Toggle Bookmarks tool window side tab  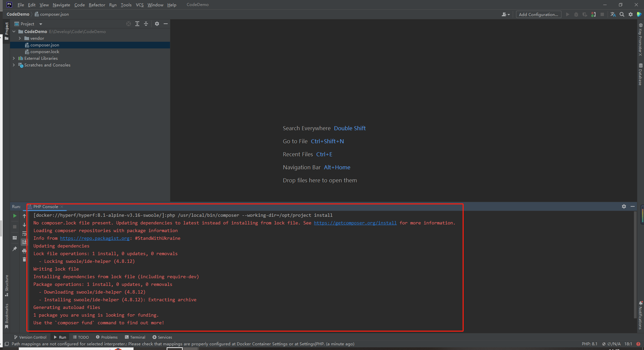6,316
